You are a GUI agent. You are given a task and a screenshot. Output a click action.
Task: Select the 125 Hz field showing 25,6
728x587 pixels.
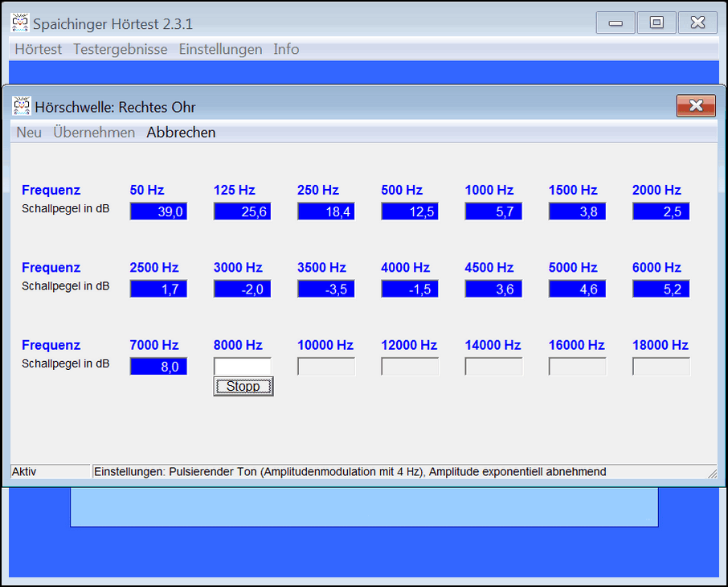pos(242,211)
